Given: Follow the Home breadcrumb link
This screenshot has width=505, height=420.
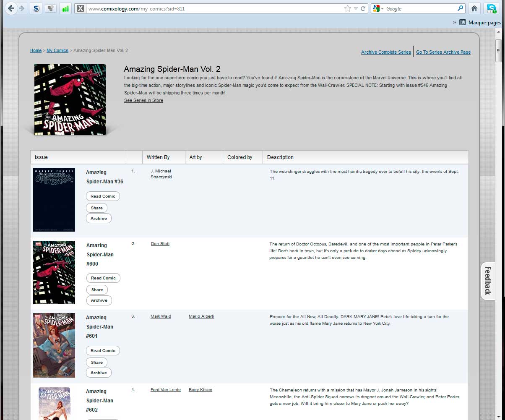Looking at the screenshot, I should (x=36, y=50).
